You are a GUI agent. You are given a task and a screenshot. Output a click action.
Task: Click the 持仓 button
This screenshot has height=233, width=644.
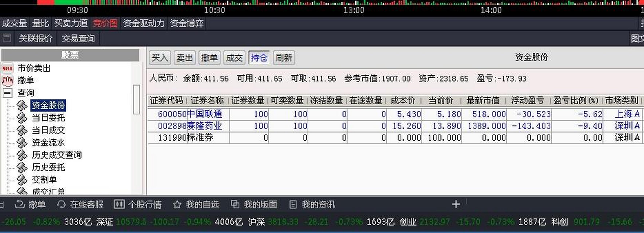(259, 58)
